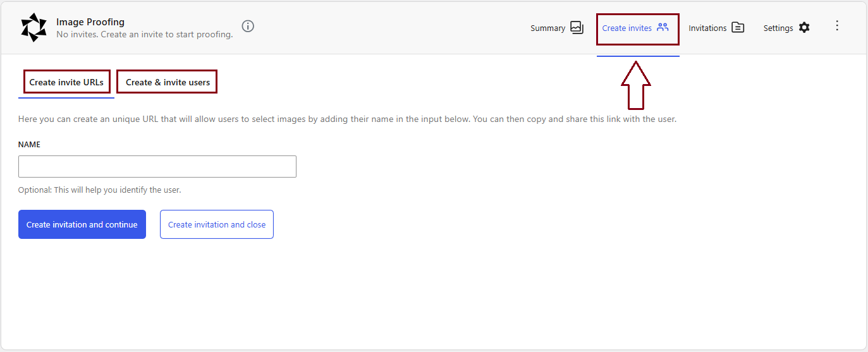Go to the Invitations tab label
Image resolution: width=868 pixels, height=352 pixels.
pos(707,28)
